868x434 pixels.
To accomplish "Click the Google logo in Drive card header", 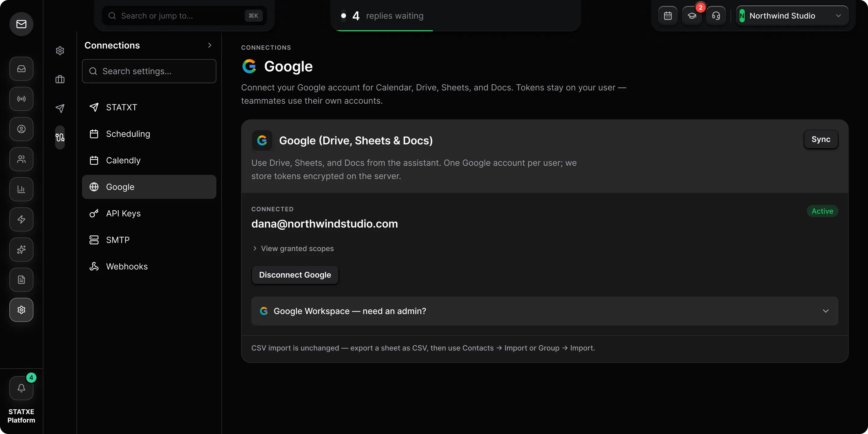I will [262, 140].
